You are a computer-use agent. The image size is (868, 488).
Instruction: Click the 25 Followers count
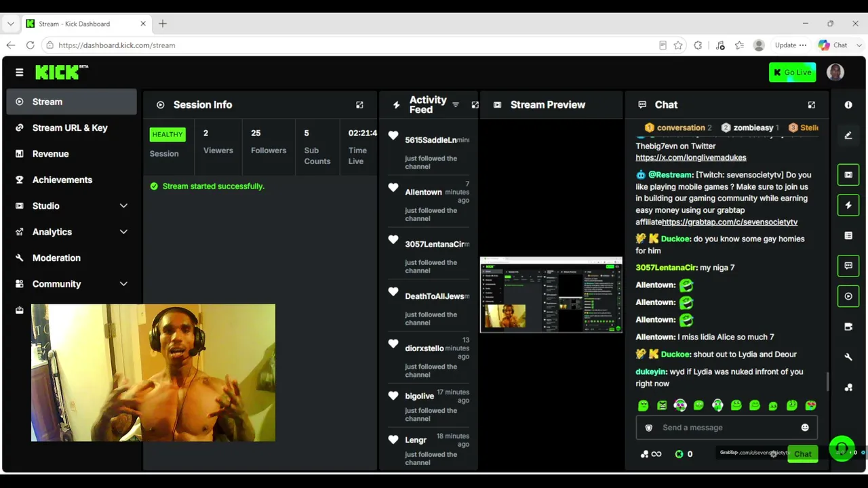pyautogui.click(x=269, y=142)
